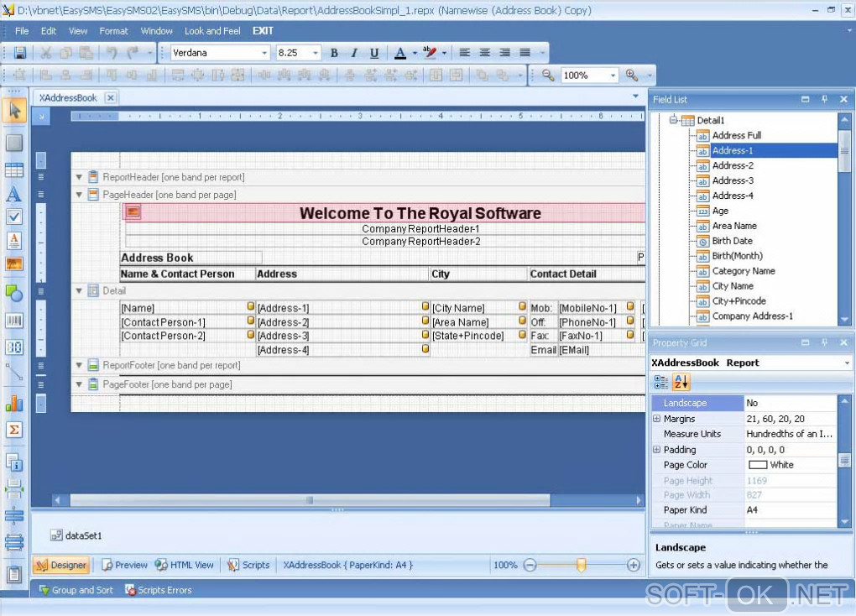Collapse the ReportFooter band
Viewport: 856px width, 616px height.
[x=79, y=365]
